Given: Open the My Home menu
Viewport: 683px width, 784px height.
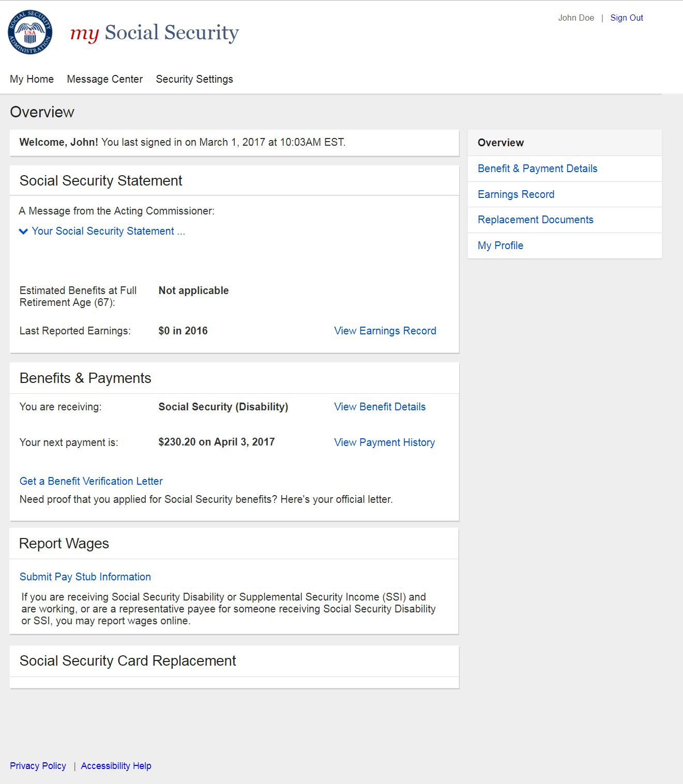Looking at the screenshot, I should (32, 79).
